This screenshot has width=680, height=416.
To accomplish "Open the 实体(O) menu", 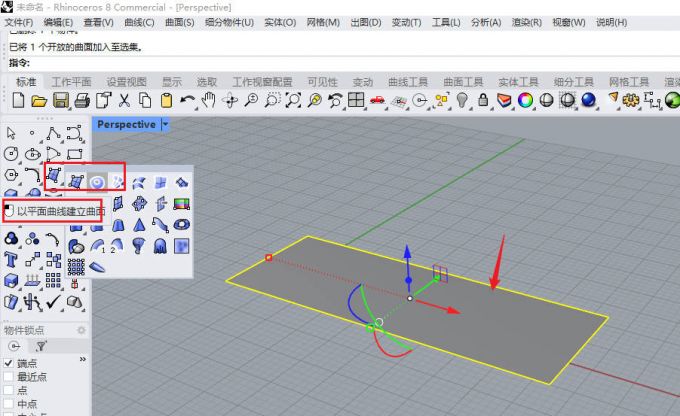I will (280, 23).
